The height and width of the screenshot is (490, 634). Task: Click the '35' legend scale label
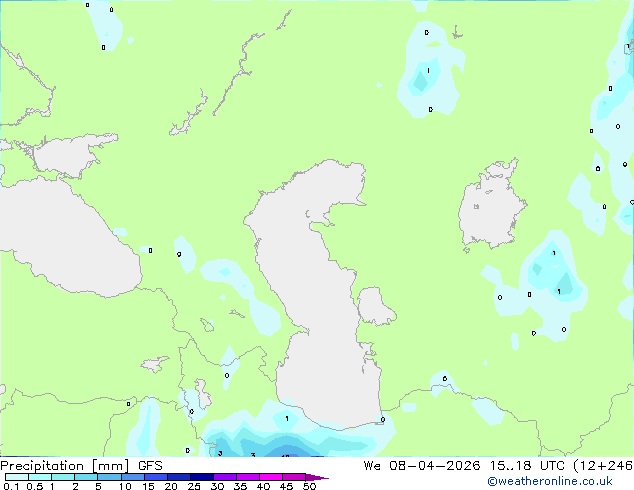pyautogui.click(x=240, y=486)
